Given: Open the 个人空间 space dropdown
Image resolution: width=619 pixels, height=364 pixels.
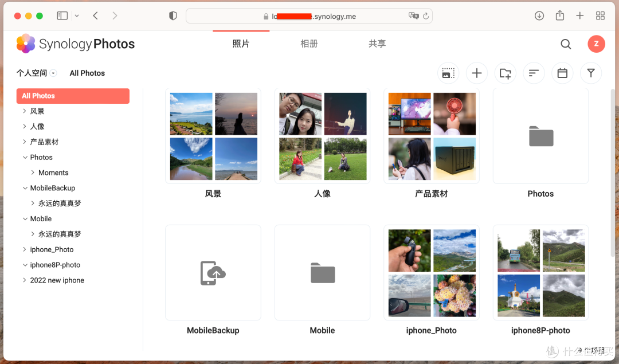Looking at the screenshot, I should [53, 73].
